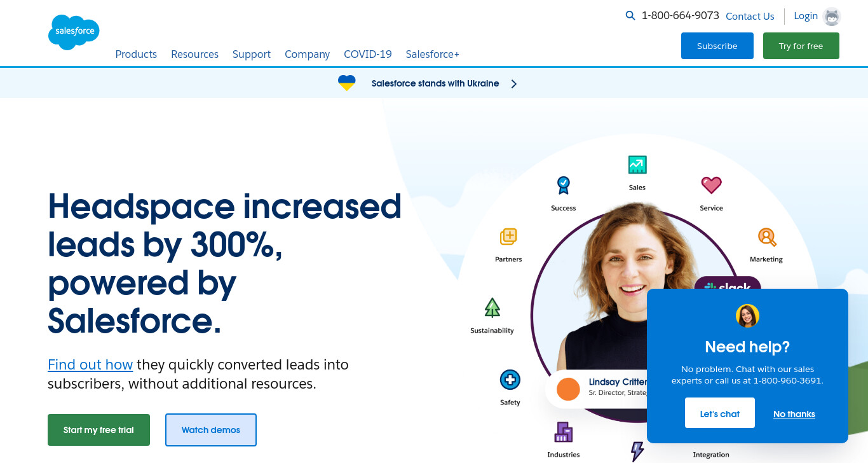Click the Astro avatar next to Login
The image size is (868, 463).
(832, 17)
